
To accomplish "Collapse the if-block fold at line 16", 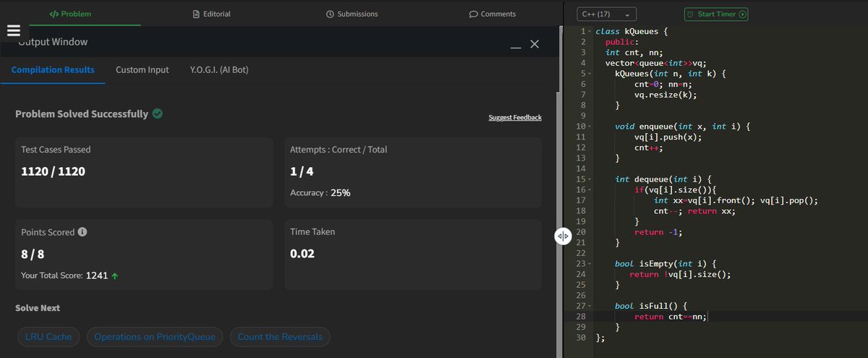I will [590, 190].
